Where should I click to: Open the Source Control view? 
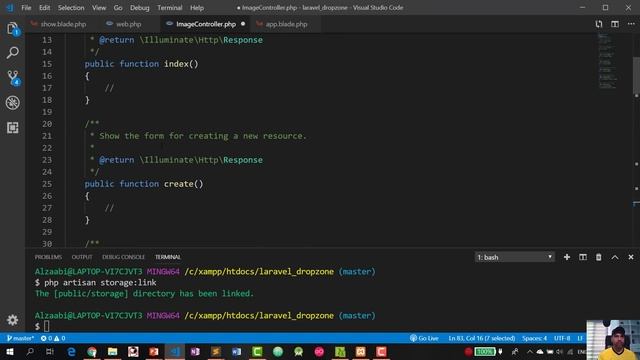click(13, 78)
